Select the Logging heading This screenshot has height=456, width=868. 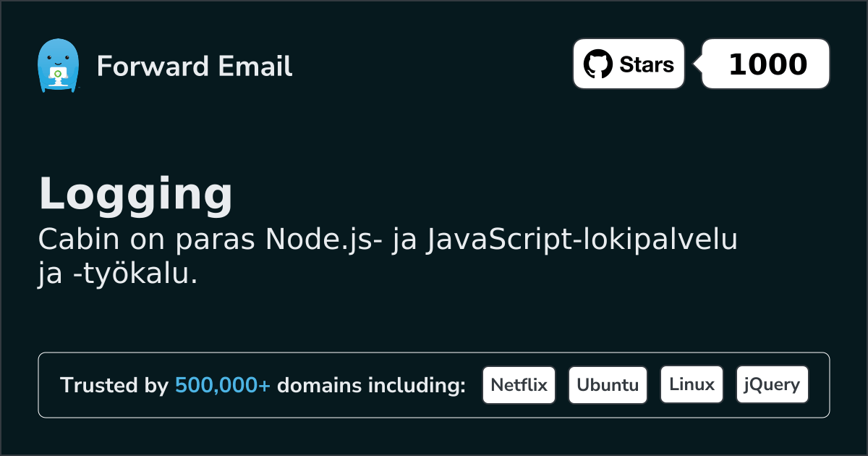(x=136, y=193)
